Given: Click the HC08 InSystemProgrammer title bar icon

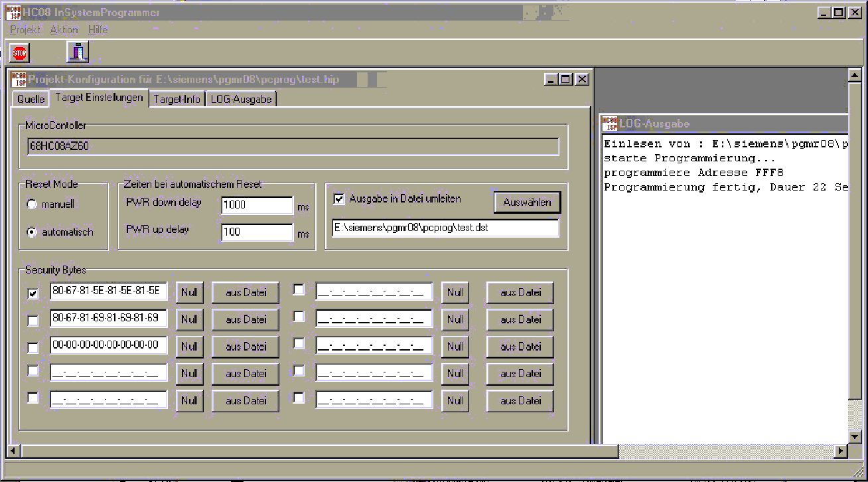Looking at the screenshot, I should [13, 12].
